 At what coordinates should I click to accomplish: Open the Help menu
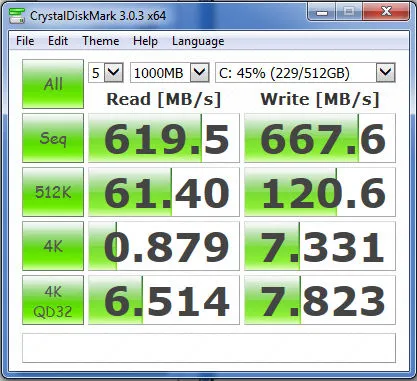coord(145,41)
